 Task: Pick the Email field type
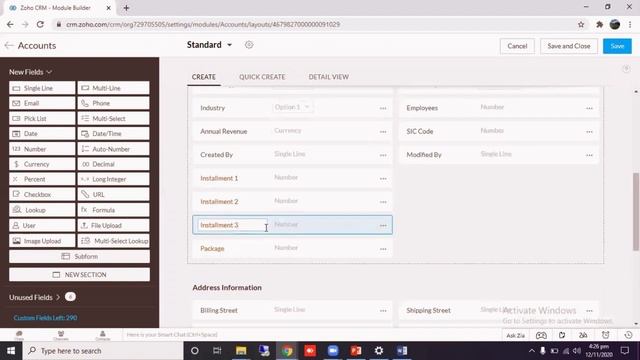pyautogui.click(x=42, y=103)
